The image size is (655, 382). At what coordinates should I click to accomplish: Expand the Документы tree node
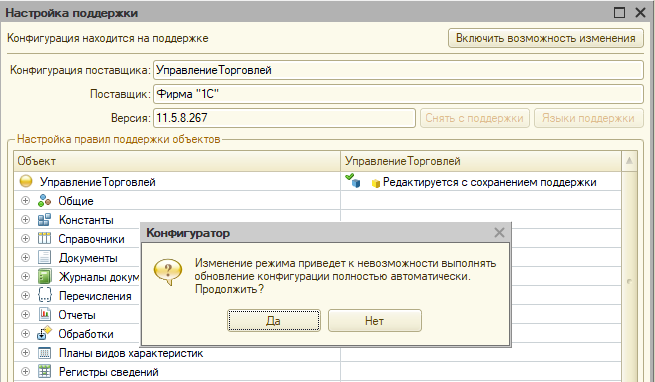pyautogui.click(x=25, y=257)
